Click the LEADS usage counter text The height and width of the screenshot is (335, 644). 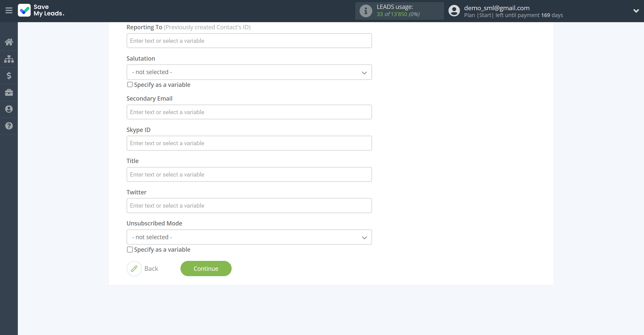398,14
